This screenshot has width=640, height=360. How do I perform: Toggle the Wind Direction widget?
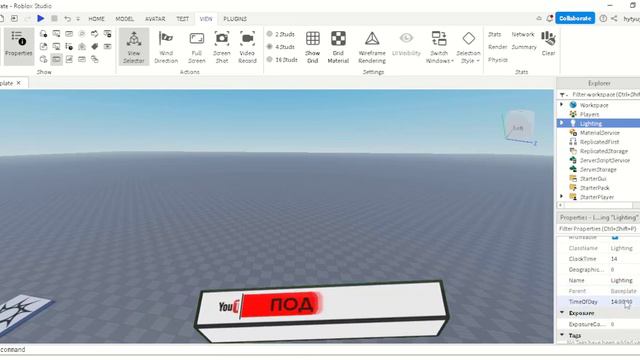click(x=166, y=47)
